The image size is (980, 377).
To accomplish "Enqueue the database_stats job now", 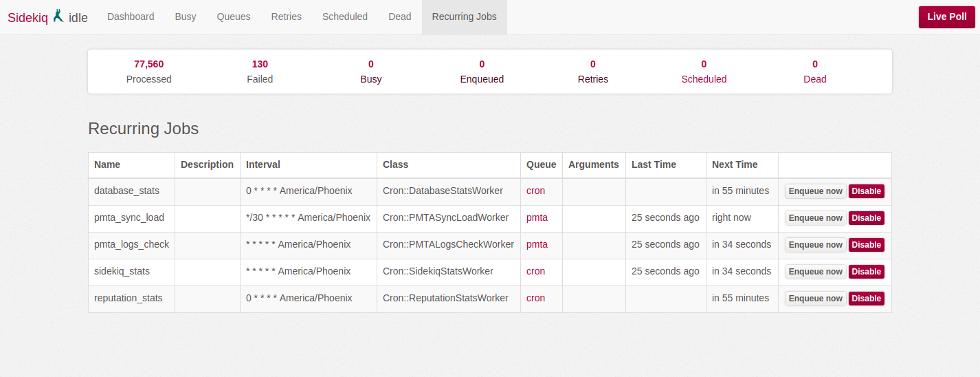I will click(815, 191).
